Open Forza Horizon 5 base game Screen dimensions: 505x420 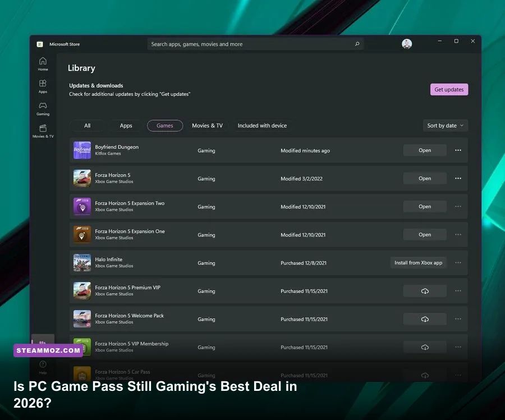tap(425, 178)
